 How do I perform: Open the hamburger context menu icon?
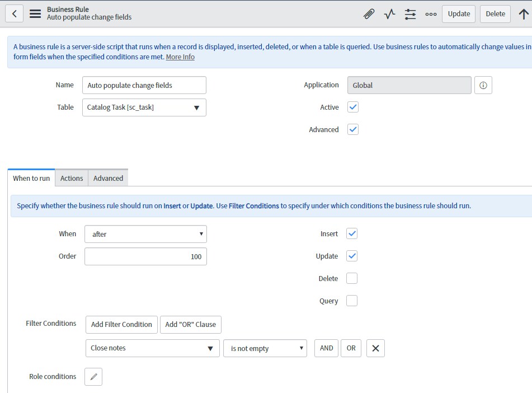pos(35,13)
